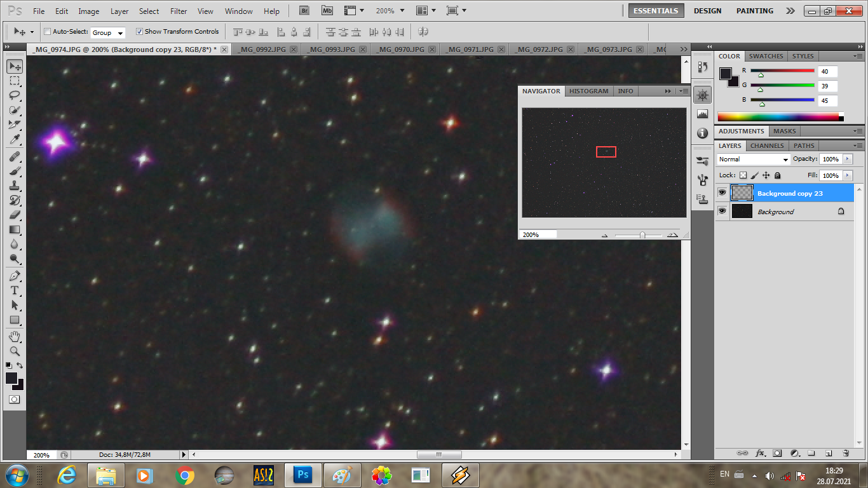Viewport: 868px width, 488px height.
Task: Switch to the Channels tab
Action: pyautogui.click(x=767, y=146)
